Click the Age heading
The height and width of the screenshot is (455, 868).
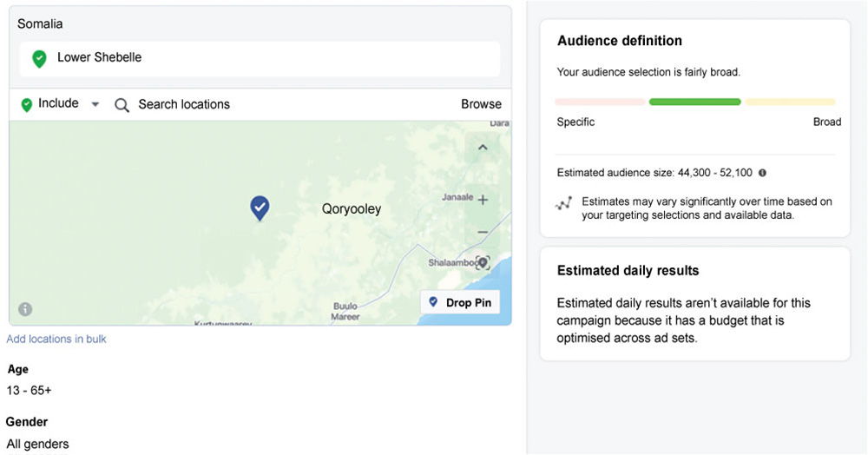17,369
